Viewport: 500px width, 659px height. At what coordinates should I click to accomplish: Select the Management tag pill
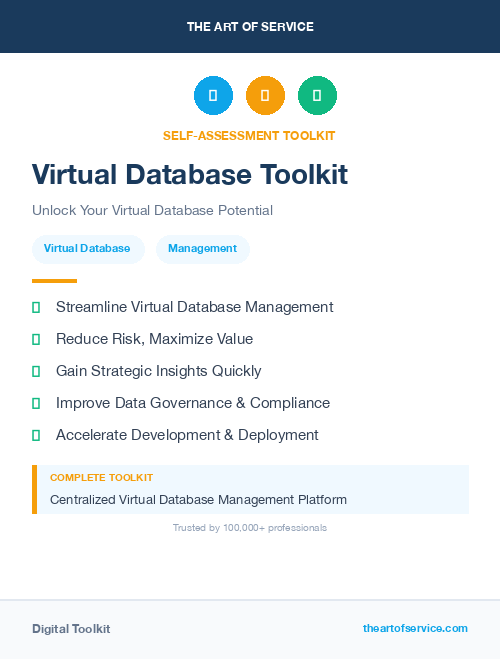203,249
